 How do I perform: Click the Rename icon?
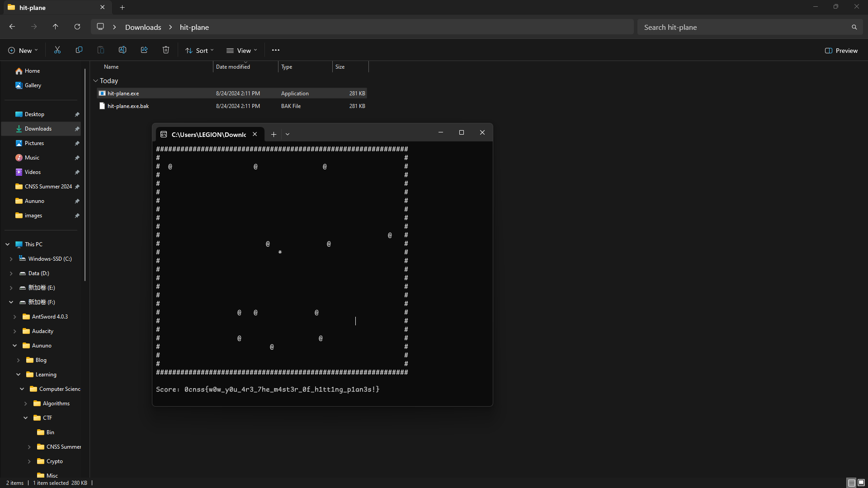point(123,50)
